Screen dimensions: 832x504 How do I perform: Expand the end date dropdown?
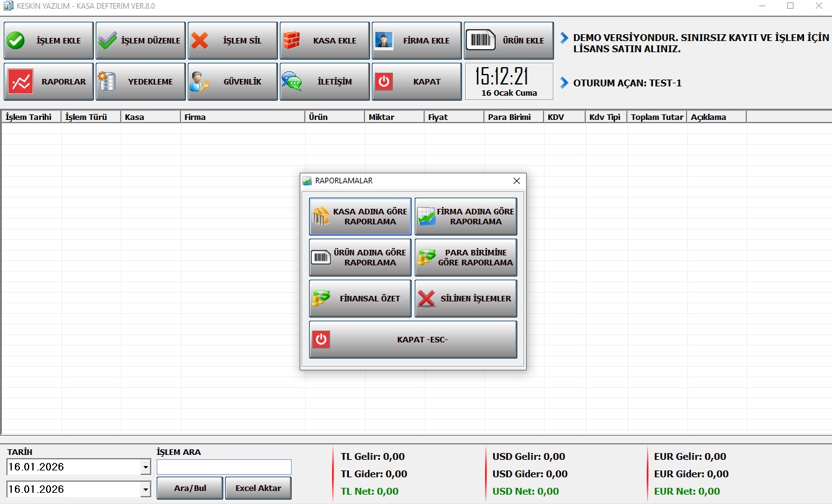click(x=146, y=490)
